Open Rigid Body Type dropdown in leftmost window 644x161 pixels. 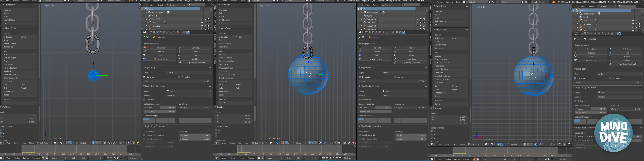189,73
